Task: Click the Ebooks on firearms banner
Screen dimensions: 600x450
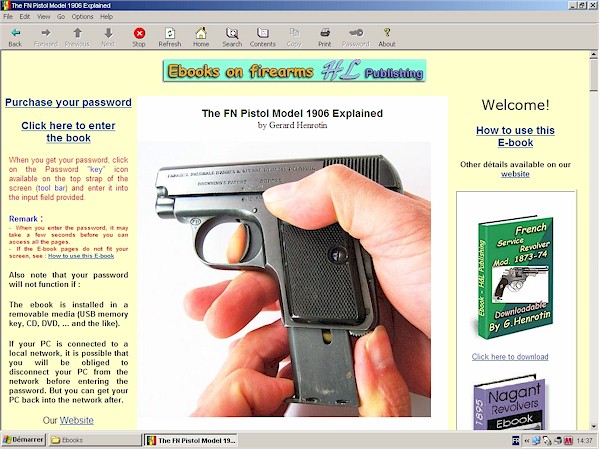Action: tap(294, 71)
